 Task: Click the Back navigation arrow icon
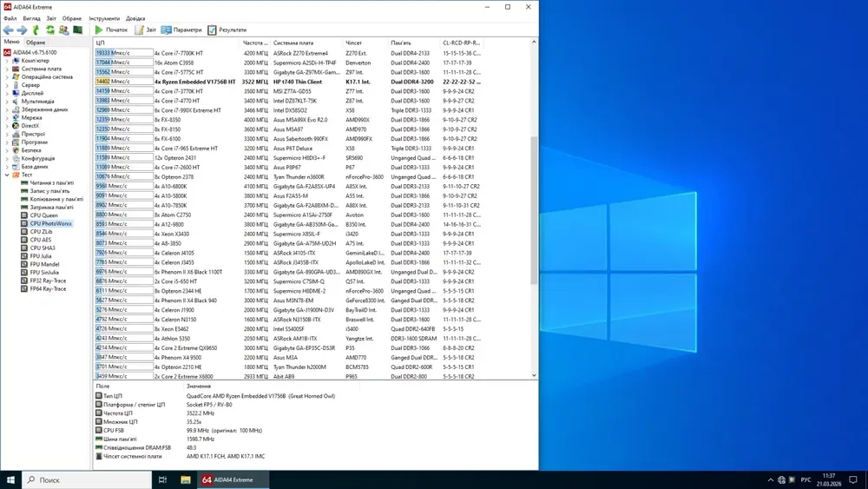[x=9, y=30]
